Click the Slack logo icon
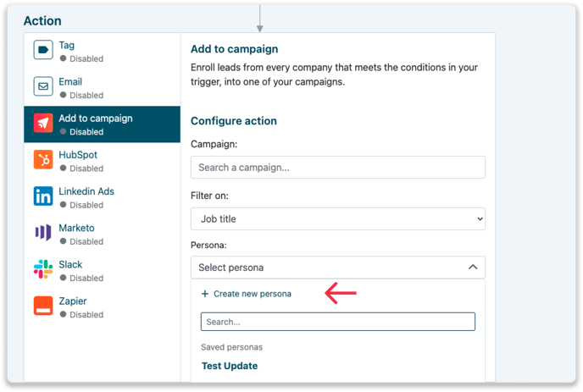The height and width of the screenshot is (392, 583). pyautogui.click(x=43, y=269)
